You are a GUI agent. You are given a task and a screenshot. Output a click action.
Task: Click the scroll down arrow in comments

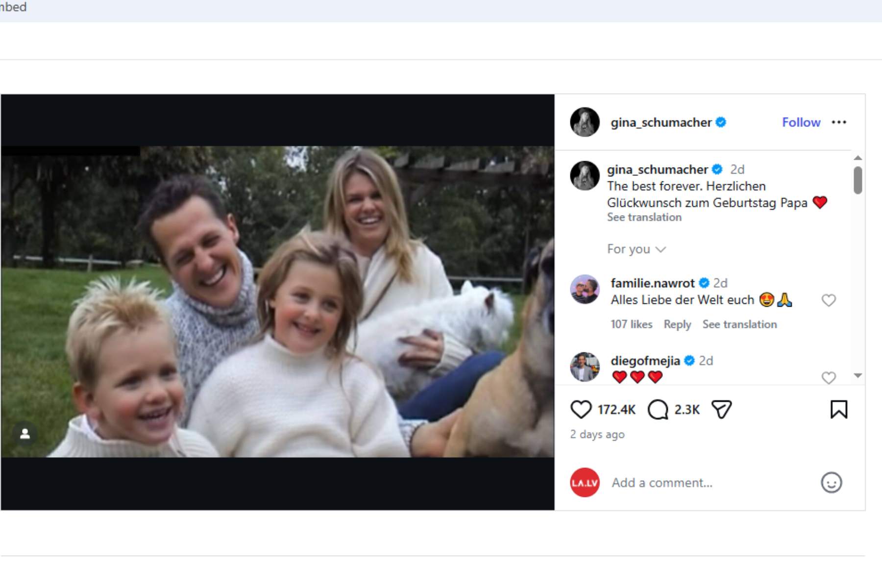(x=857, y=375)
